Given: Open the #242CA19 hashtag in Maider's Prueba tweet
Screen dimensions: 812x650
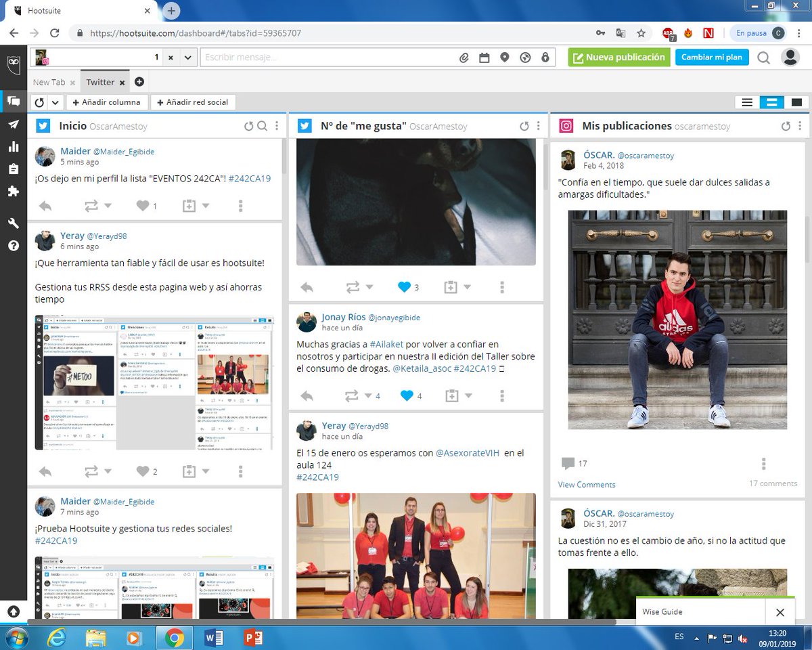Looking at the screenshot, I should coord(56,540).
